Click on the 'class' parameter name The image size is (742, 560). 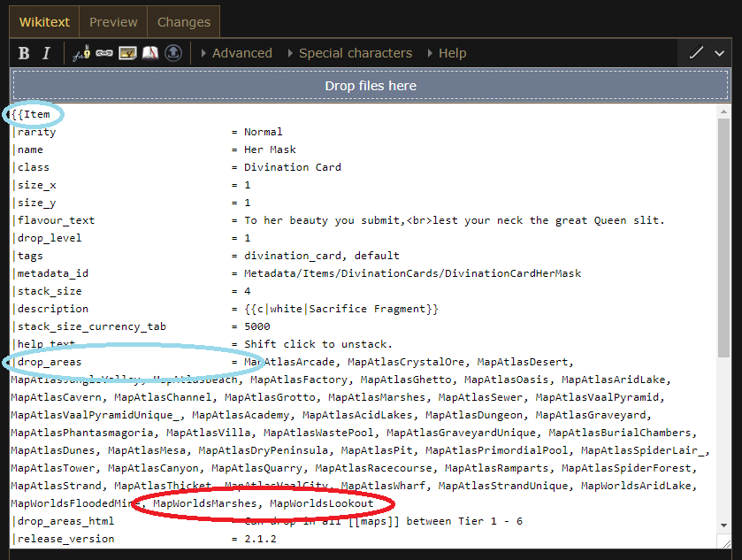pos(33,167)
